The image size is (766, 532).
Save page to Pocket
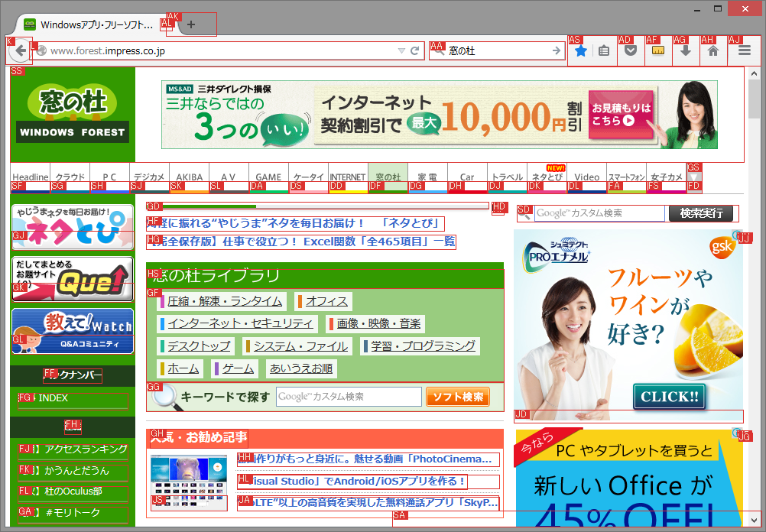pos(629,50)
